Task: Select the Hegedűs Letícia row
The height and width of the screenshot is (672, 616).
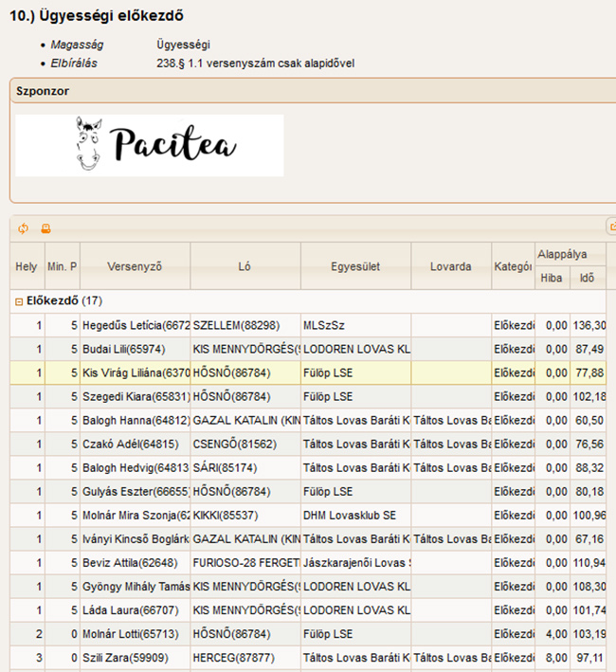Action: pyautogui.click(x=136, y=326)
